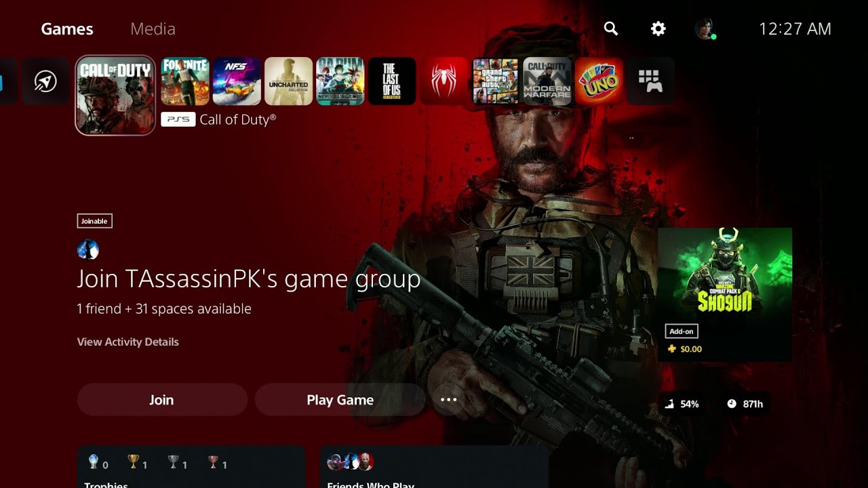Screen dimensions: 868x488
Task: Select the My Hero anime game tile
Action: click(340, 81)
